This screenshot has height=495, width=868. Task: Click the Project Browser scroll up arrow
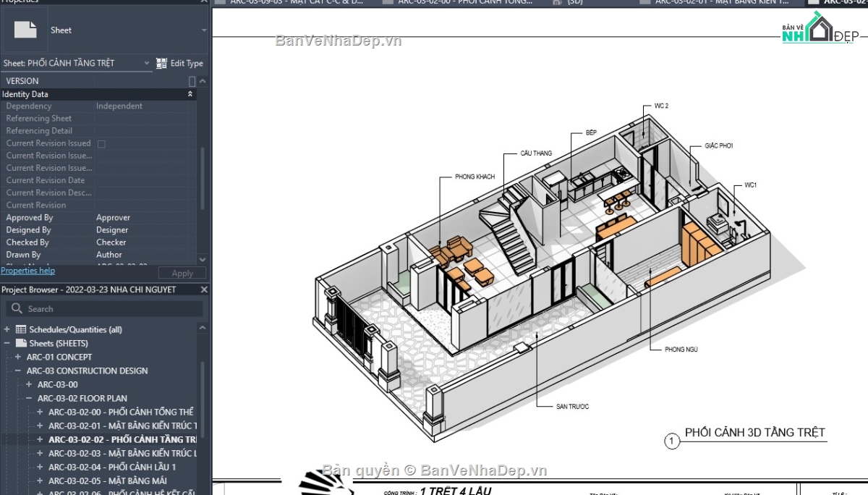[203, 329]
